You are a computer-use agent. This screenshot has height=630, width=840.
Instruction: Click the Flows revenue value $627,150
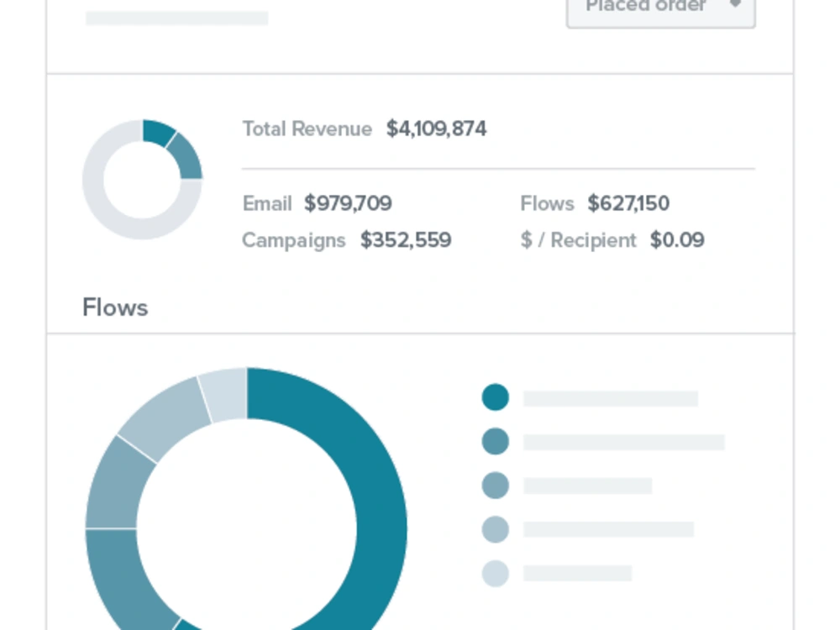pos(627,203)
